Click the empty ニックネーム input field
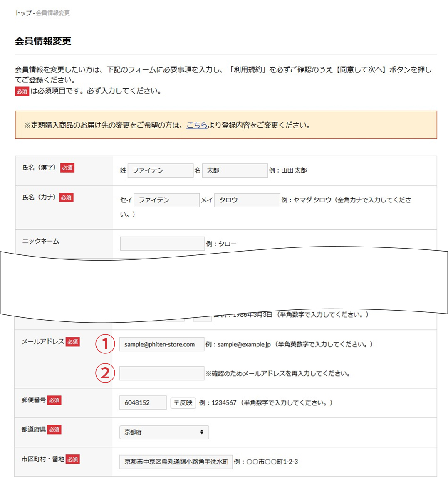The width and height of the screenshot is (448, 479). tap(162, 244)
